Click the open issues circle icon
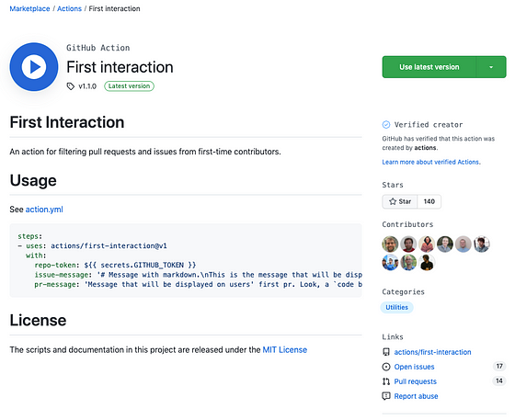Viewport: 515px width, 420px height. pyautogui.click(x=386, y=367)
